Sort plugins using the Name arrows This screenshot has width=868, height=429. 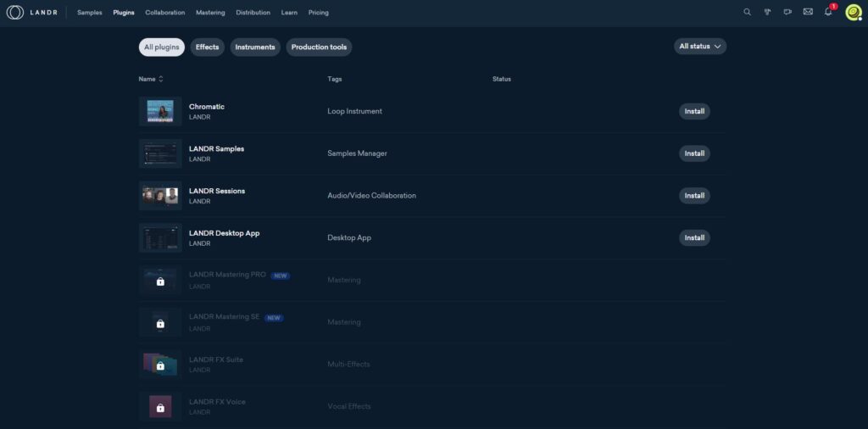coord(161,79)
